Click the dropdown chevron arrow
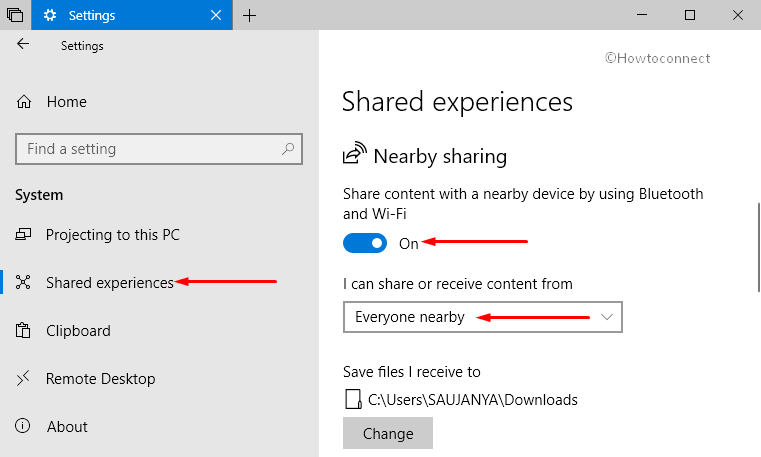 tap(607, 317)
